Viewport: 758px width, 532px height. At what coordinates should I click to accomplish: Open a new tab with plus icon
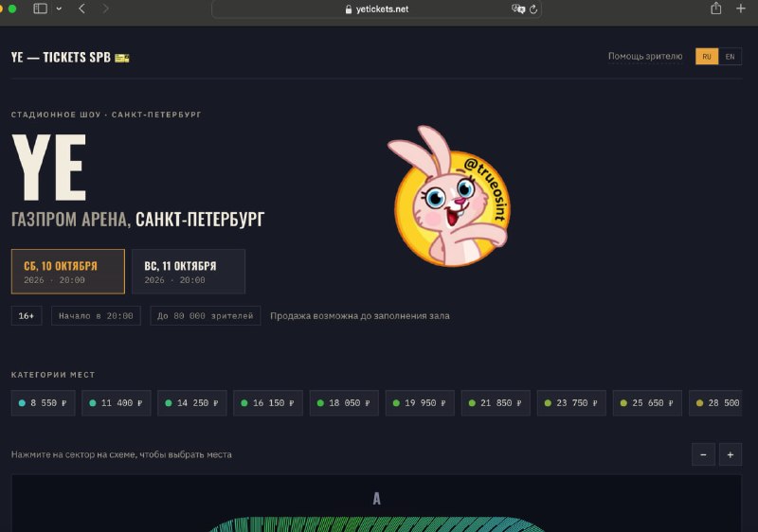[741, 9]
